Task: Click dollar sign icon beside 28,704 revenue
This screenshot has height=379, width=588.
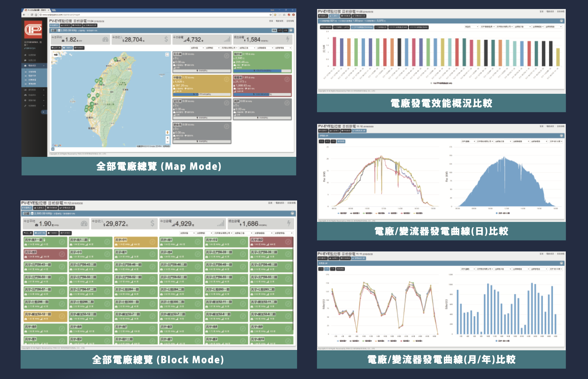Action: [166, 39]
